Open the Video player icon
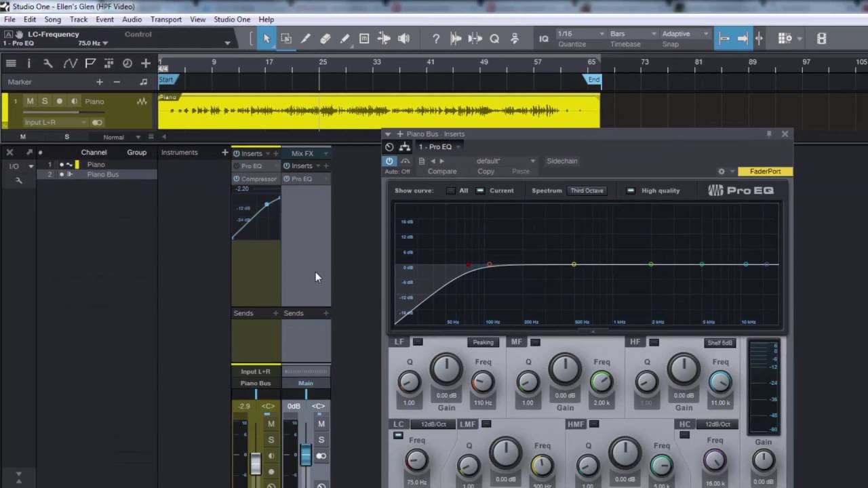Screen dimensions: 868x488 tap(821, 39)
